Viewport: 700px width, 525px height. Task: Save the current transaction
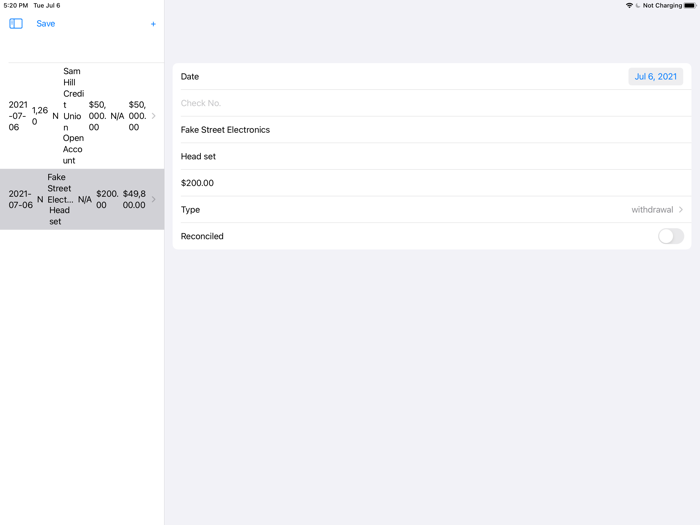click(46, 23)
